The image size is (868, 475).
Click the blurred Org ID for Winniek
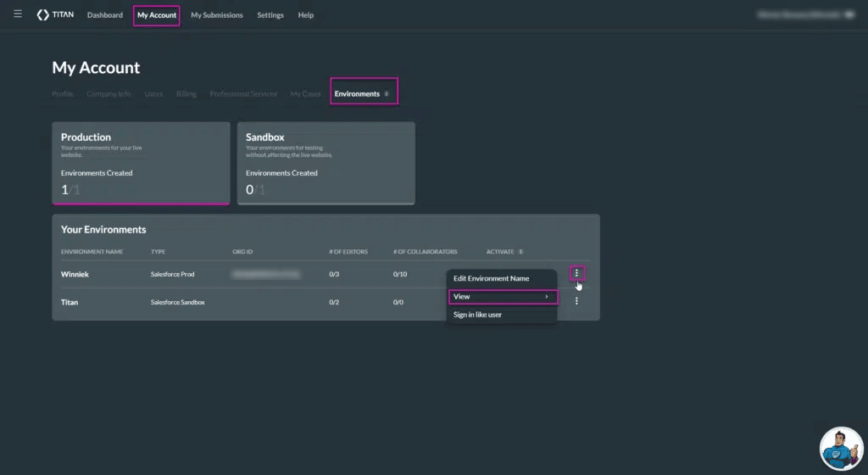tap(265, 274)
